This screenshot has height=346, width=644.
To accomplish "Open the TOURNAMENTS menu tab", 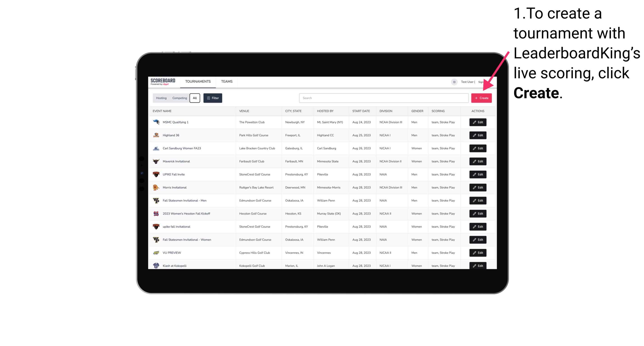I will (198, 81).
